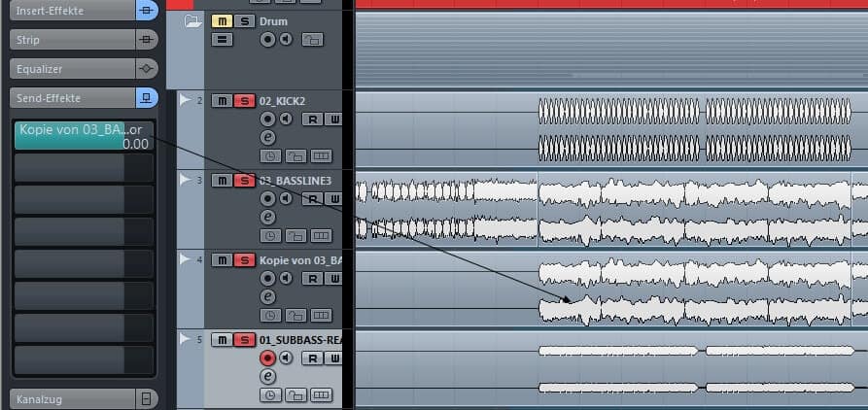The image size is (868, 410).
Task: Enable monitoring on 01_SUBBASS track
Action: [286, 358]
